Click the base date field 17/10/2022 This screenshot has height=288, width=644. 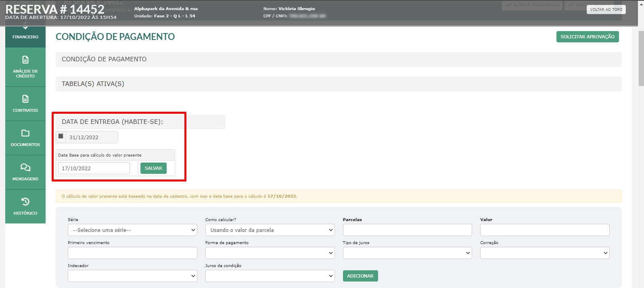coord(94,168)
